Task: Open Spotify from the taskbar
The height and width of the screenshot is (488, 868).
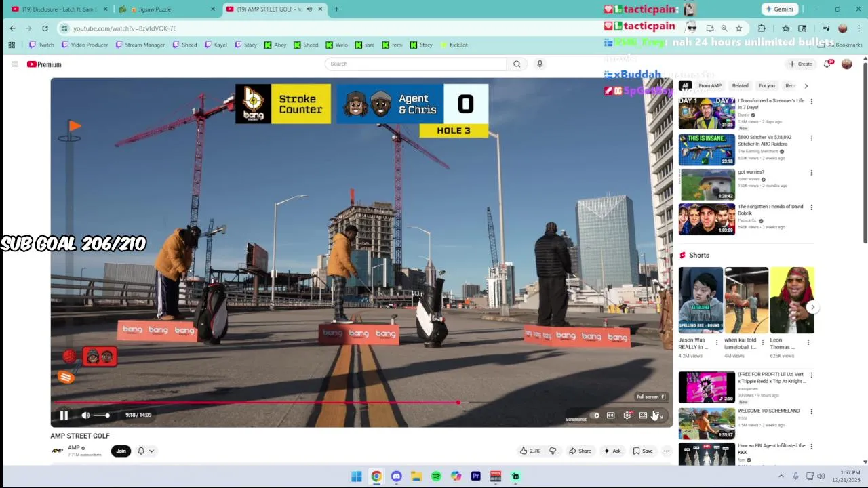Action: click(x=436, y=476)
